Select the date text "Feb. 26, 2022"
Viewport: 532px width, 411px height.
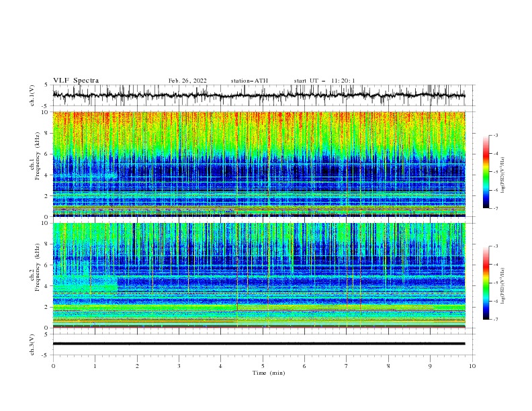click(187, 81)
